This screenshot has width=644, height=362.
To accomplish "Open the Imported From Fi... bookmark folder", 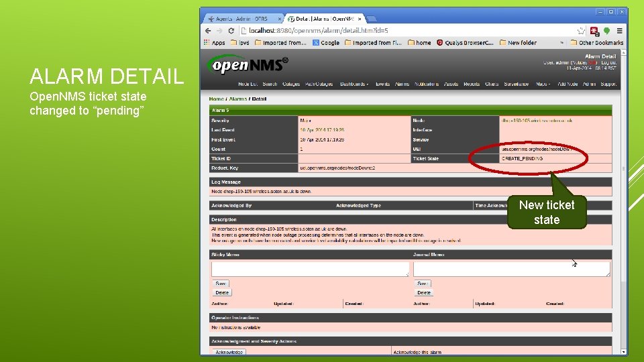I will coord(373,43).
